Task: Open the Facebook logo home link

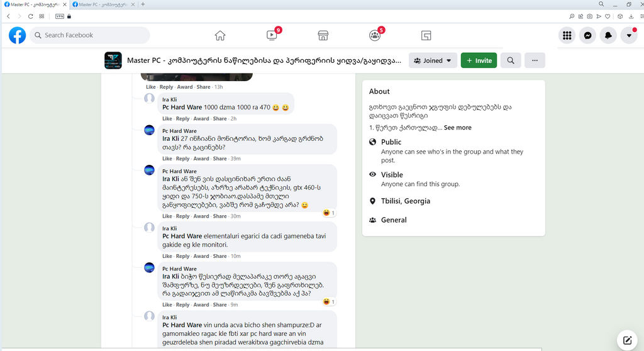Action: coord(17,35)
